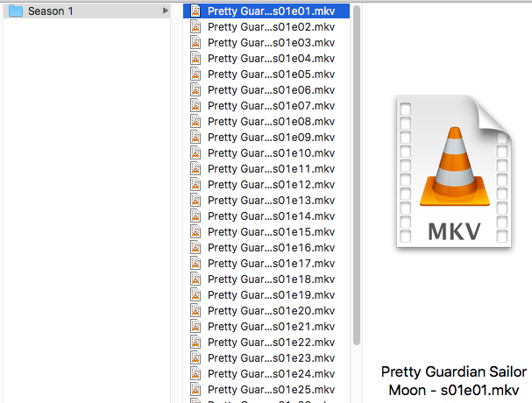Click the VLC icon for s01e13.mkv

click(x=195, y=200)
